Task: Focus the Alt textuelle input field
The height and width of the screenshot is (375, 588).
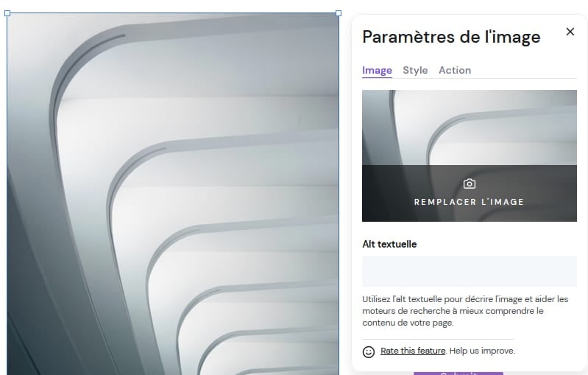Action: (469, 271)
